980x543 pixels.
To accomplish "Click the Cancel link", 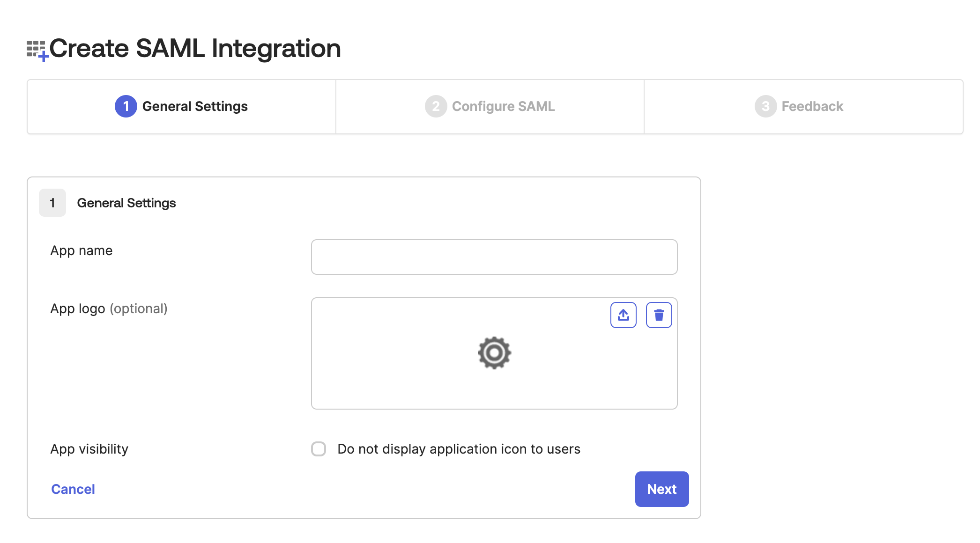I will [x=73, y=489].
